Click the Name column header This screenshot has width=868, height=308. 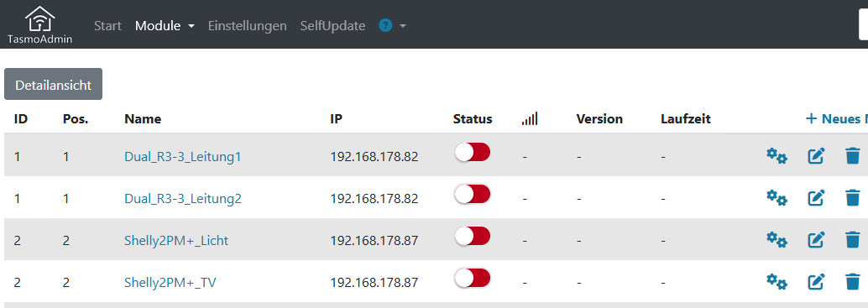[x=143, y=119]
